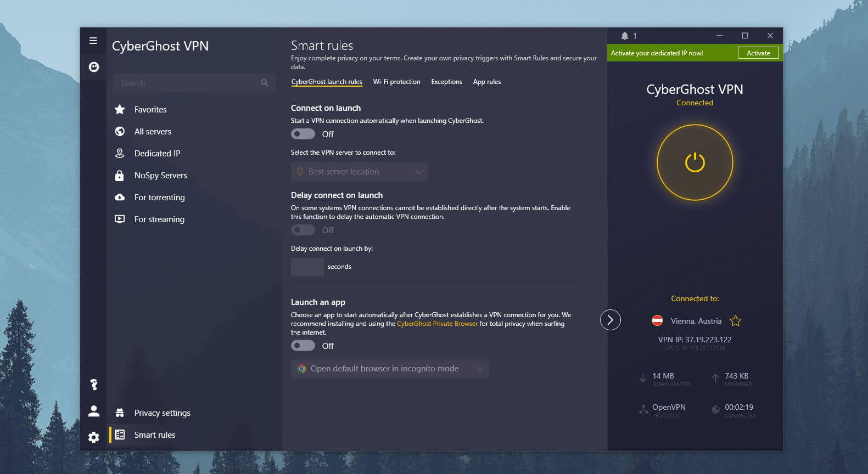Toggle Connect on launch switch
Viewport: 868px width, 474px height.
[x=303, y=134]
